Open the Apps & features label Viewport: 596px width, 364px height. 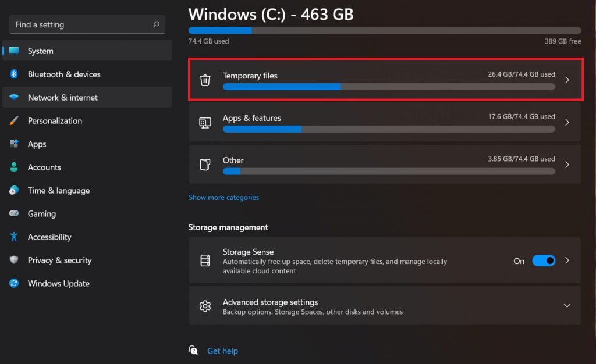click(251, 118)
